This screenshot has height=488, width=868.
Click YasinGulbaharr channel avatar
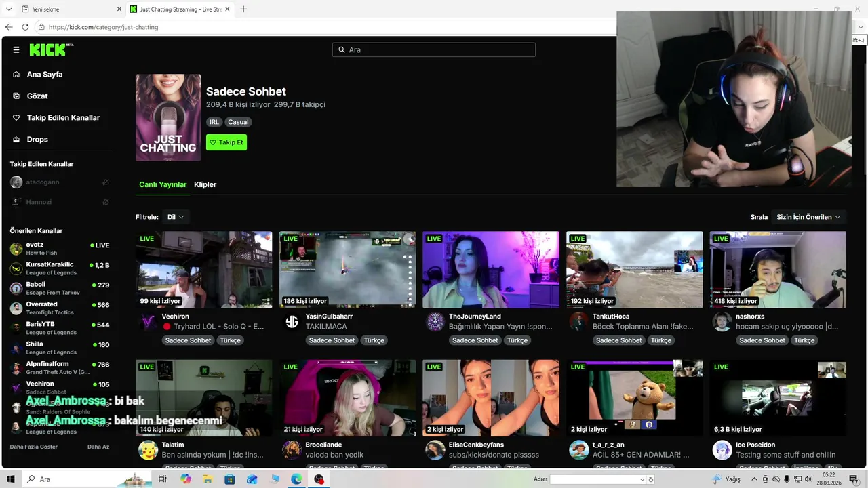[292, 321]
